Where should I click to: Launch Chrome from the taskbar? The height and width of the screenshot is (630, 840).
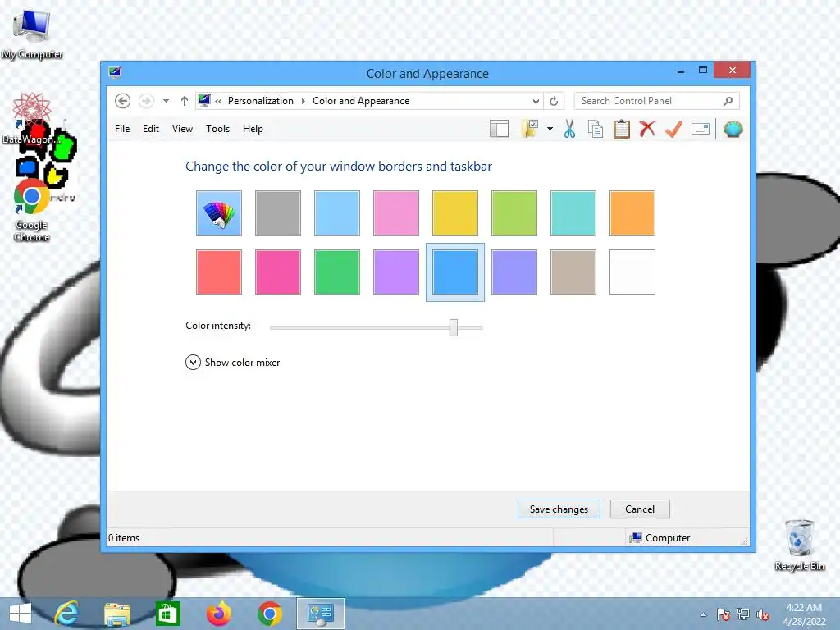click(x=269, y=614)
